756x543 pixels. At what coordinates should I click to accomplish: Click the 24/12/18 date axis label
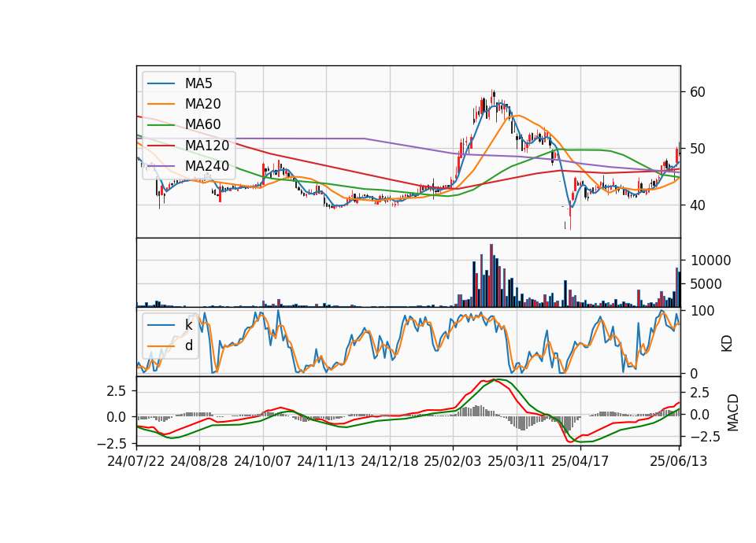pyautogui.click(x=390, y=461)
